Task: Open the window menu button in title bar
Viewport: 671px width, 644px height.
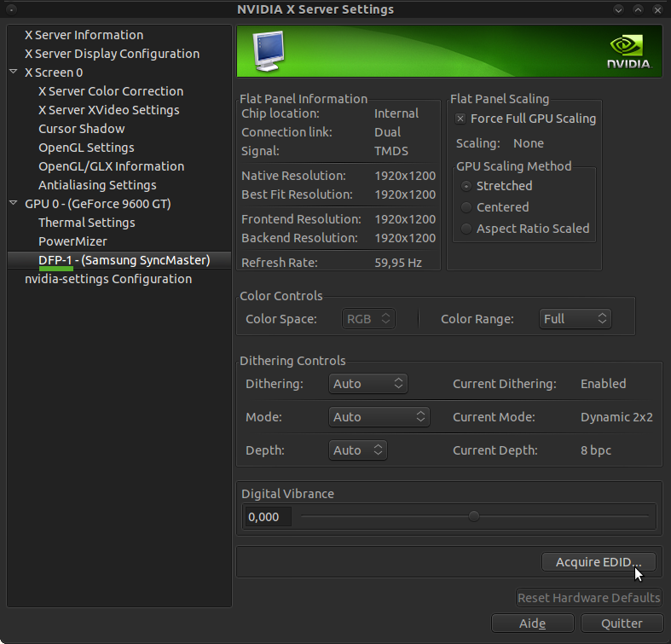Action: [12, 9]
